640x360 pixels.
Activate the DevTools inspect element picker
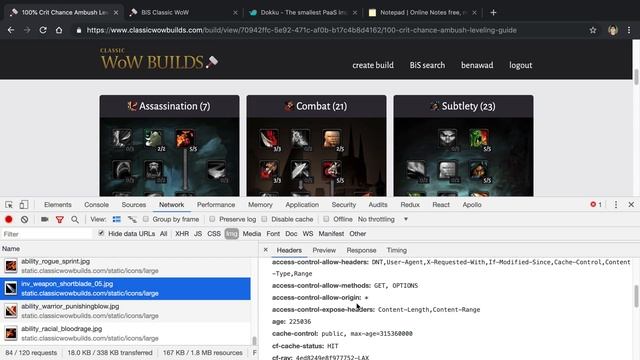(x=9, y=204)
